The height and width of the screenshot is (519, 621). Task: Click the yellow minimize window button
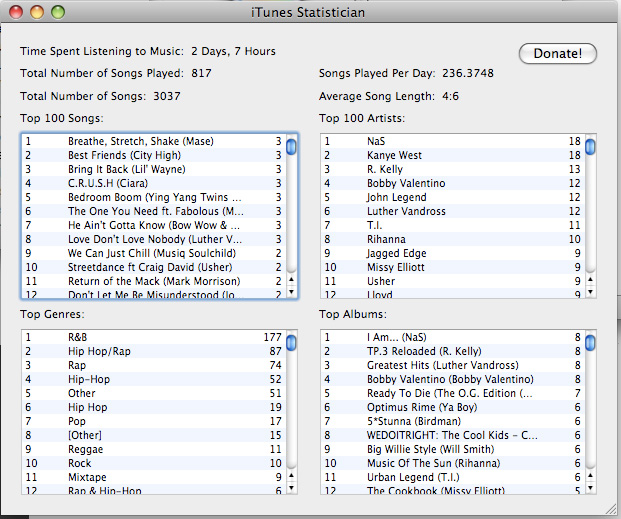pyautogui.click(x=37, y=12)
